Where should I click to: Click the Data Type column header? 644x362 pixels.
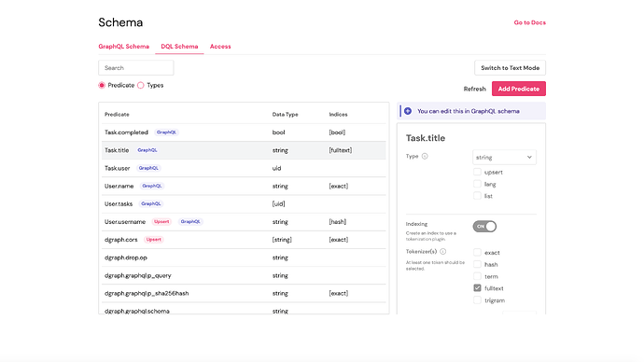coord(285,115)
